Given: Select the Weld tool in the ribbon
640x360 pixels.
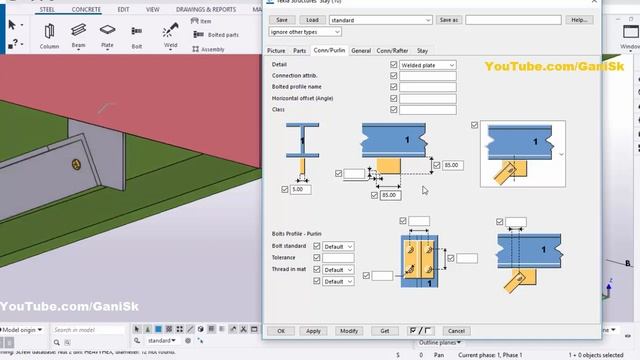Looking at the screenshot, I should pyautogui.click(x=170, y=35).
